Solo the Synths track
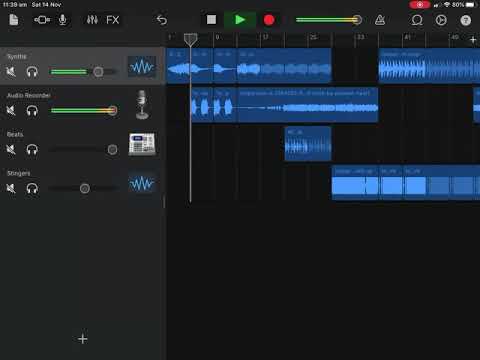480x360 pixels. click(x=32, y=72)
